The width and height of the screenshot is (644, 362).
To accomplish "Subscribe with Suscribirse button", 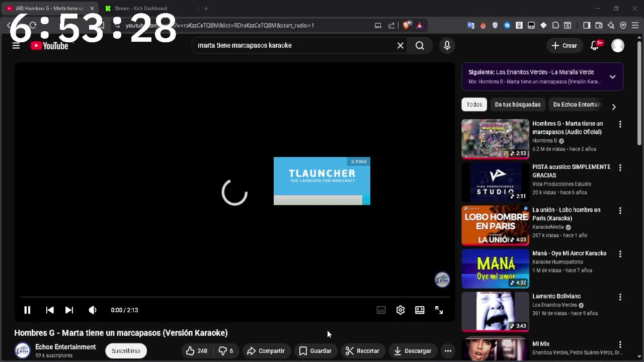I will pos(126,351).
